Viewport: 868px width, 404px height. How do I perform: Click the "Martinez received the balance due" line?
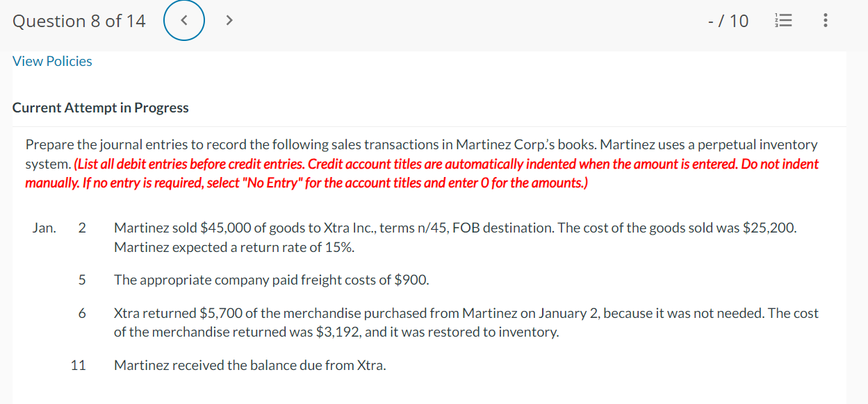(x=250, y=365)
